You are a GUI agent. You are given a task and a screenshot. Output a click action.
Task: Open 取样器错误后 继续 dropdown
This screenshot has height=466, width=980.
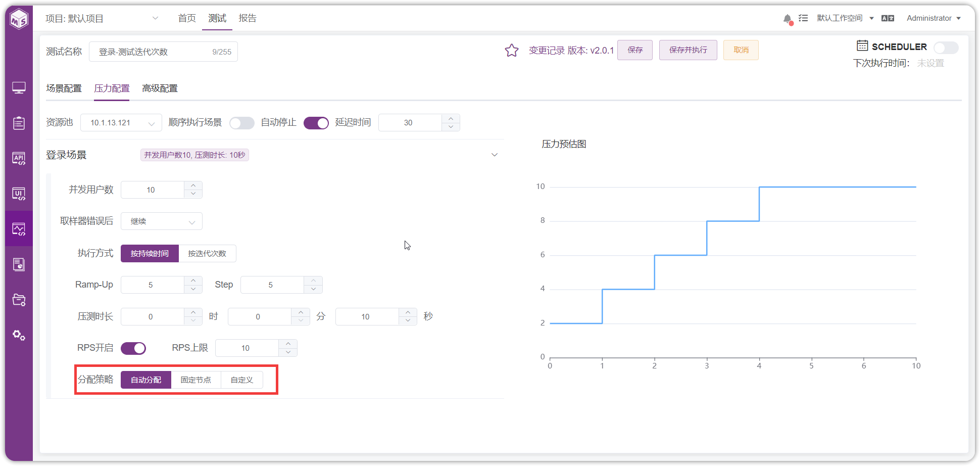coord(162,221)
